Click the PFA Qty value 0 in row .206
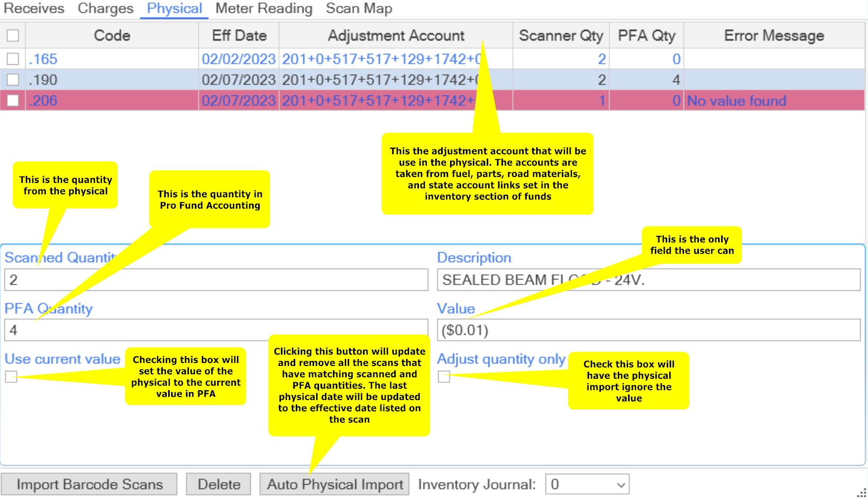This screenshot has width=868, height=498. 646,100
